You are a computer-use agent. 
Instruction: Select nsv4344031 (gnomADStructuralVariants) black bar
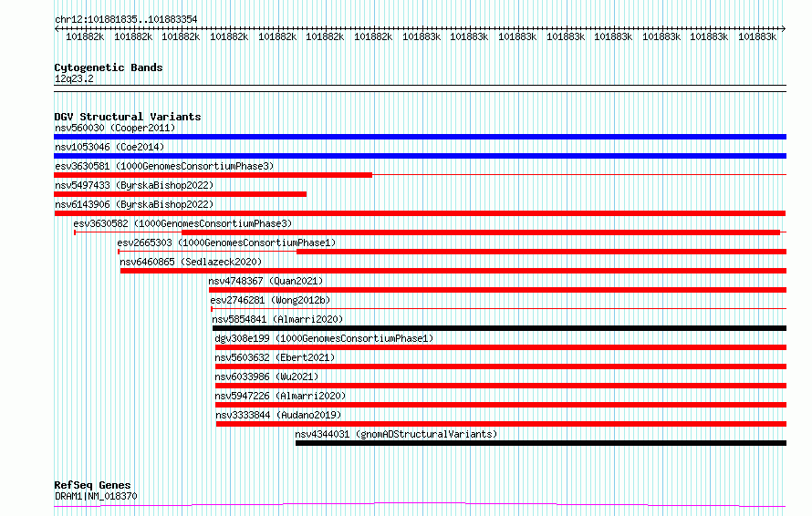[x=541, y=443]
